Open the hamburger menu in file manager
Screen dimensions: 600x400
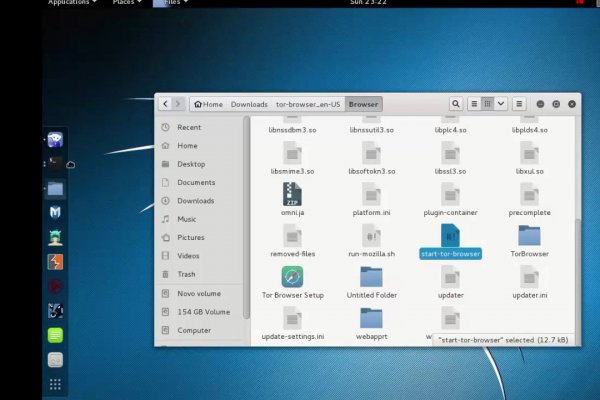[x=519, y=104]
